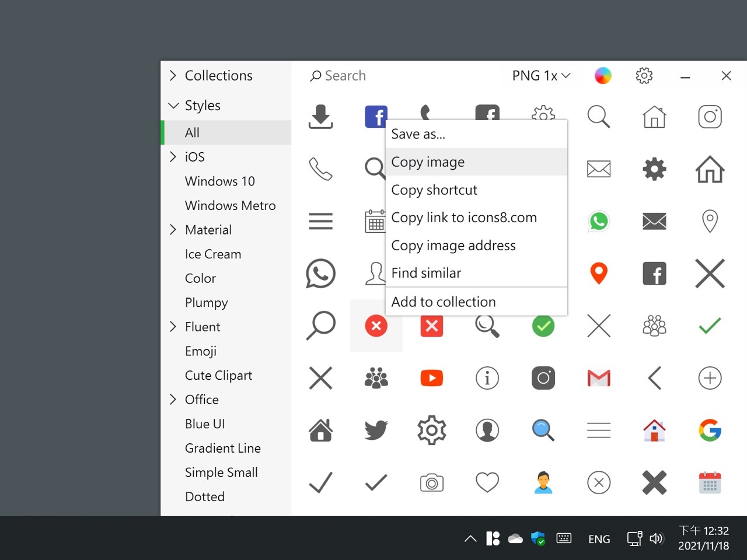
Task: Choose Copy link to icons8.com
Action: (476, 218)
